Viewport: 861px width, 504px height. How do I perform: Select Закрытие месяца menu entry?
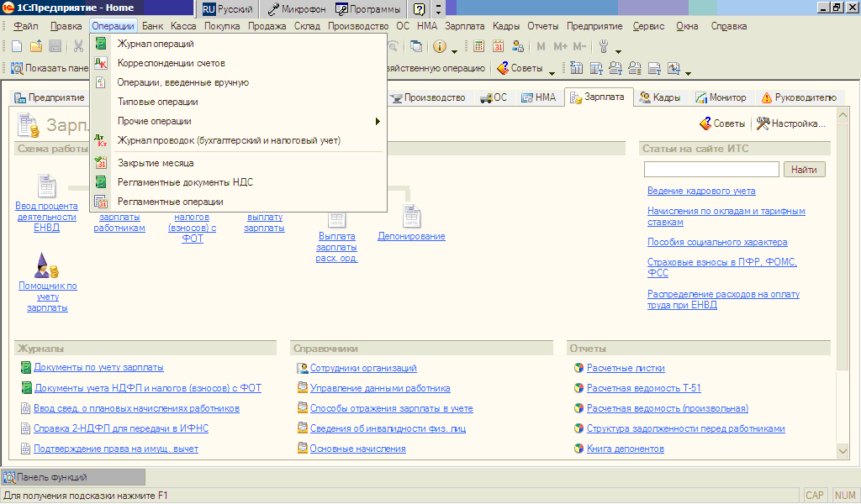tap(238, 163)
